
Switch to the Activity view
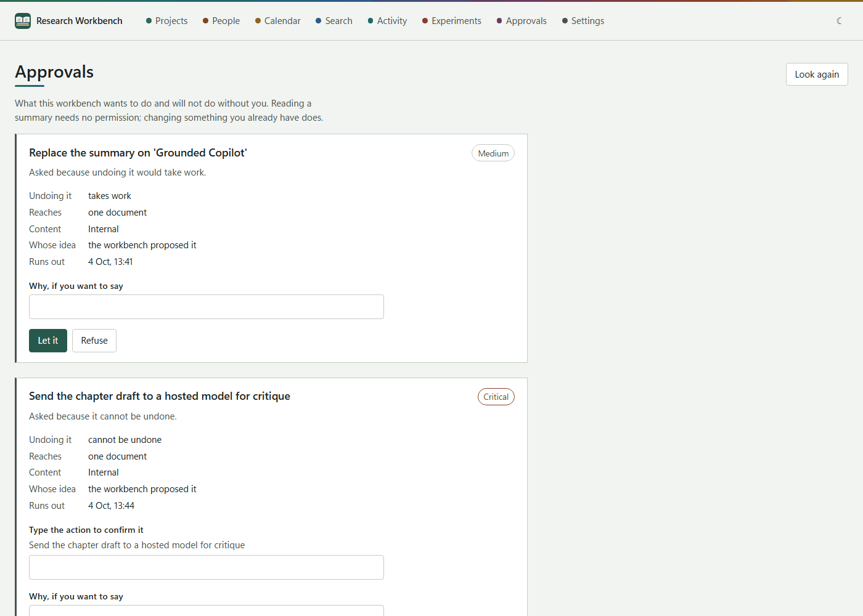(388, 21)
